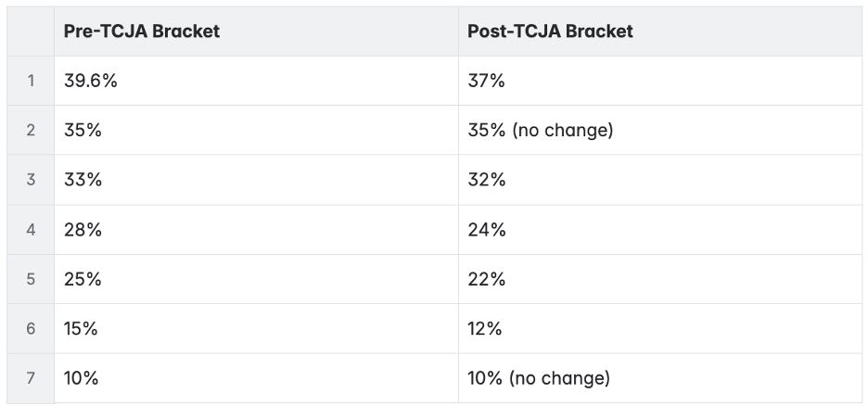Select row number 2

coord(31,130)
